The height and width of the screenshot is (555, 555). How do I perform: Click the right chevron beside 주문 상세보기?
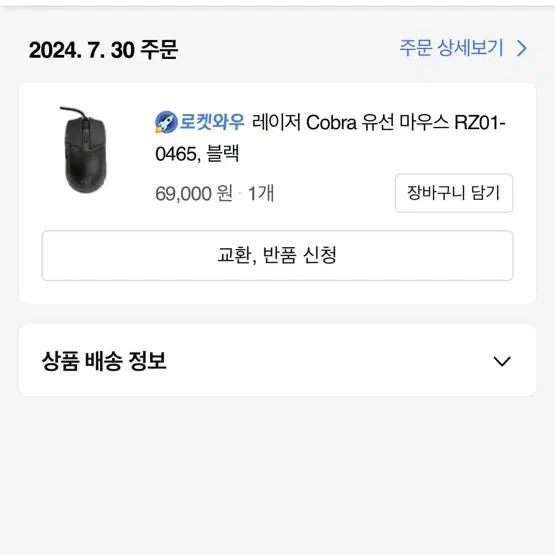(x=522, y=48)
